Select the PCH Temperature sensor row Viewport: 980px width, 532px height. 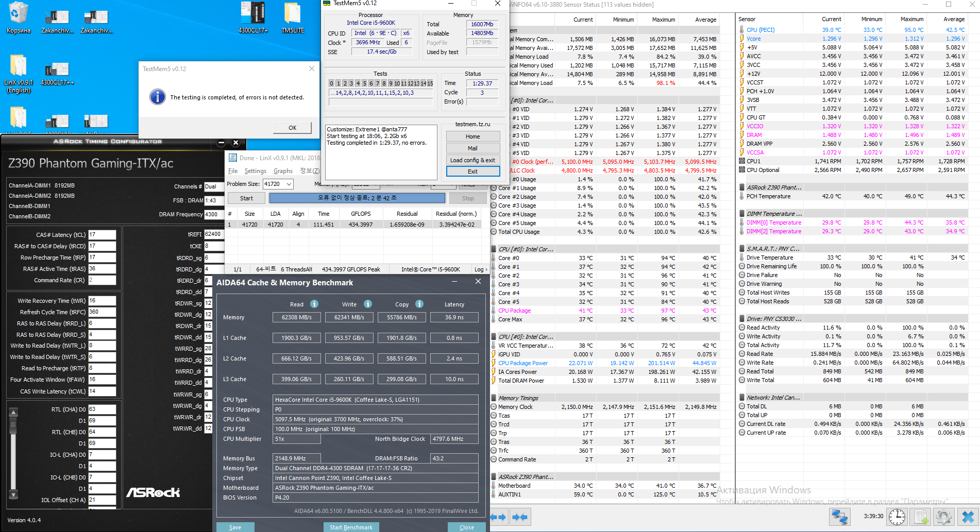[x=852, y=196]
